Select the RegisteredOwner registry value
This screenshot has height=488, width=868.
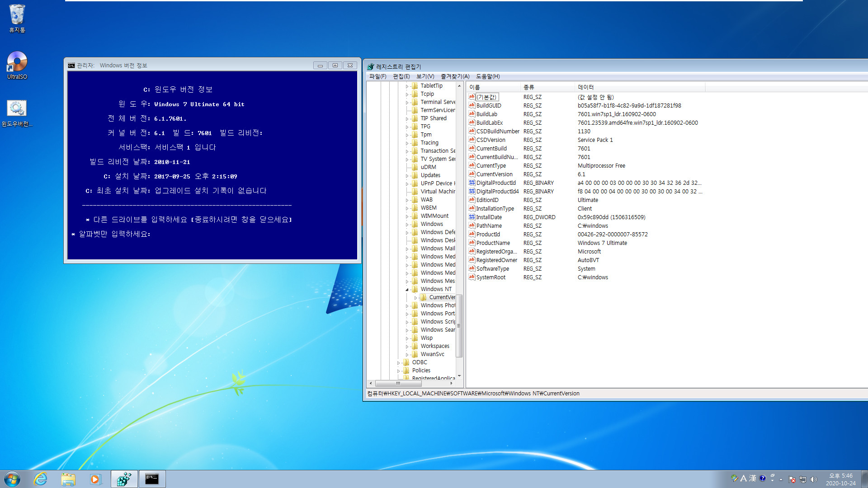[497, 260]
